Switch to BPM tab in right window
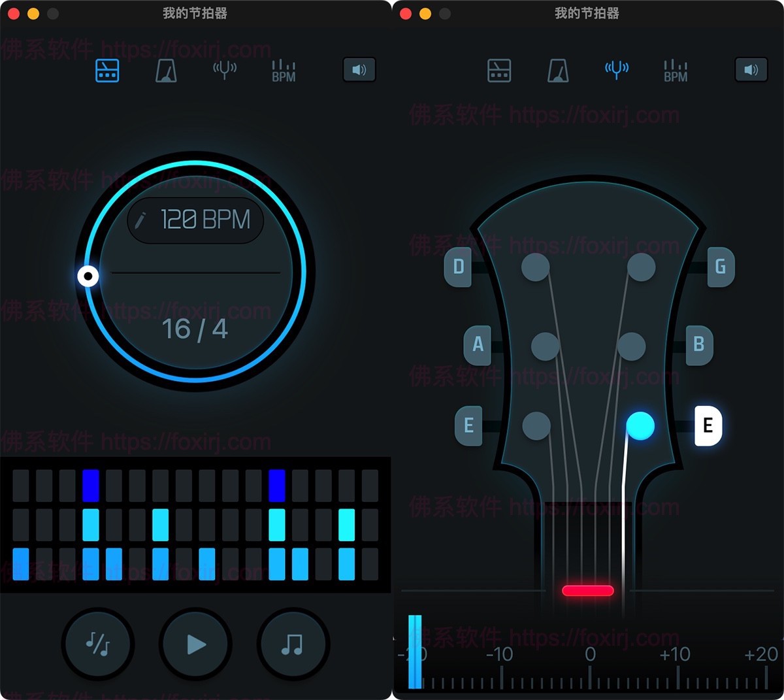This screenshot has width=784, height=700. tap(676, 71)
